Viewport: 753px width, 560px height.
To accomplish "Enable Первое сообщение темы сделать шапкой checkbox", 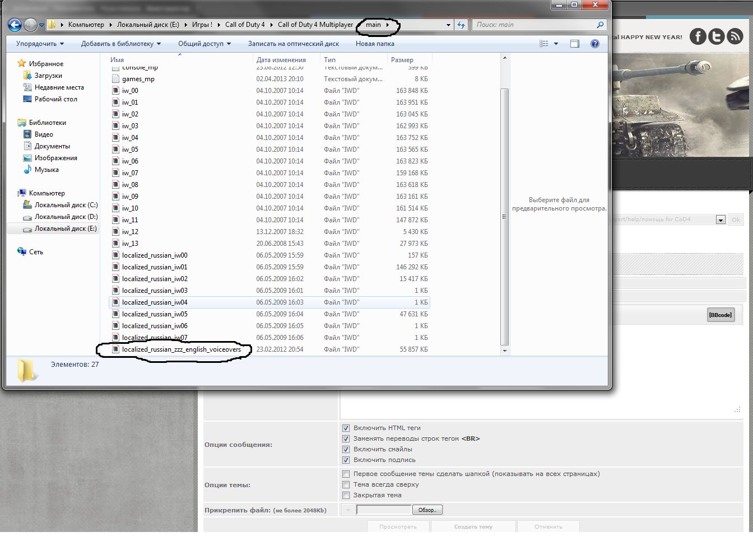I will (x=346, y=474).
